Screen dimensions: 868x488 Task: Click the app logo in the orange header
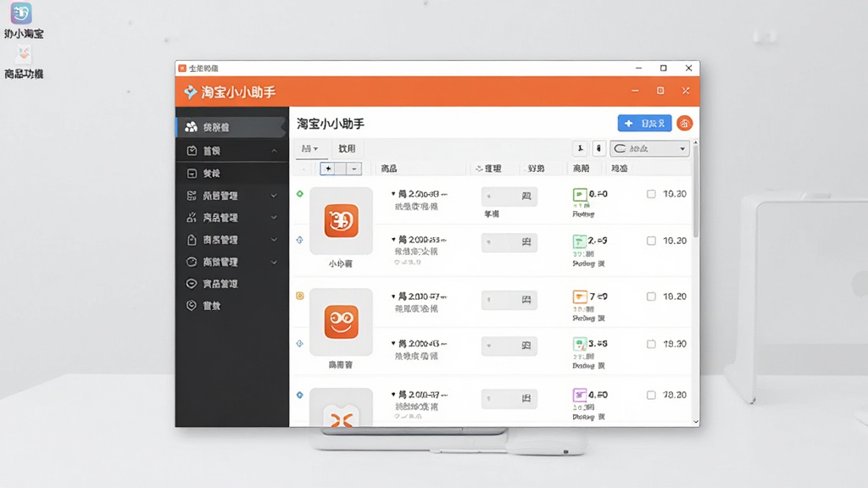pyautogui.click(x=191, y=91)
